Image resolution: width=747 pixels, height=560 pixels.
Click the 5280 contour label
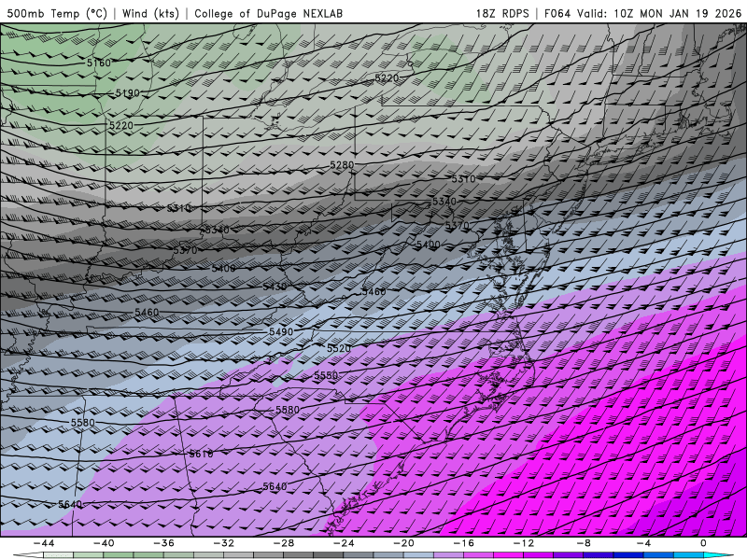tap(342, 165)
